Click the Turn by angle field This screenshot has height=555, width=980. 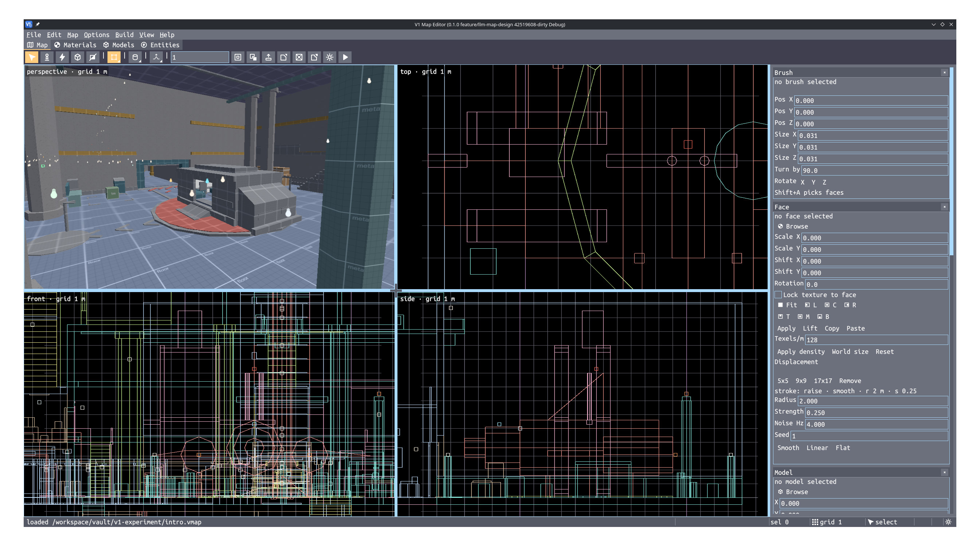874,170
